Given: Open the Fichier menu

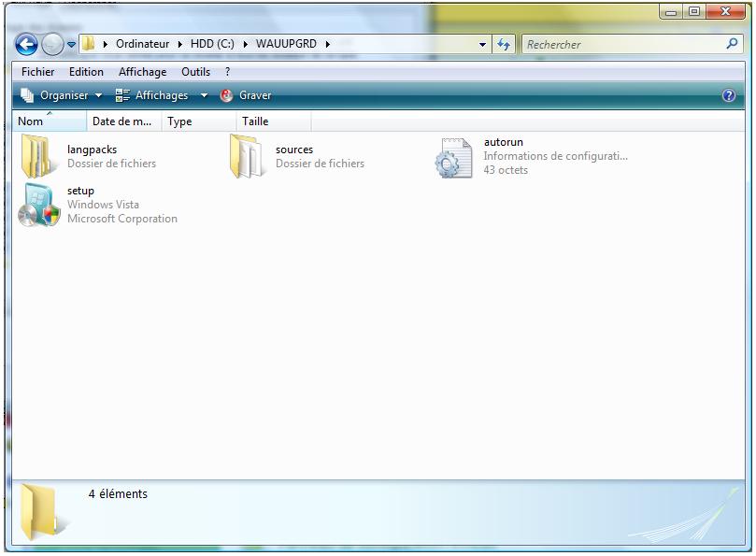Looking at the screenshot, I should tap(37, 72).
